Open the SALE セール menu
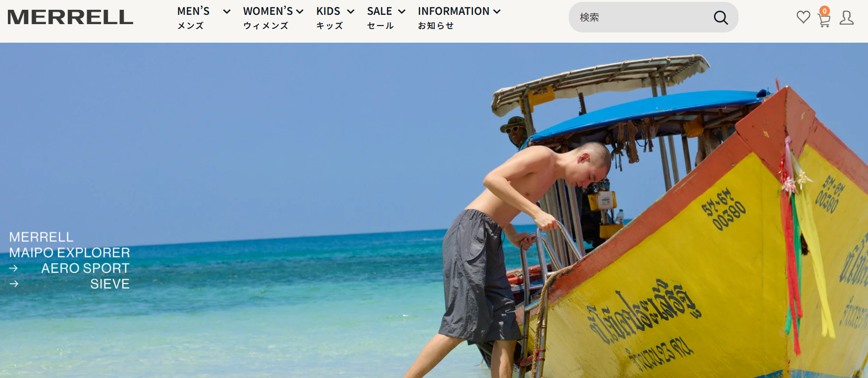Viewport: 868px width, 378px height. pos(380,18)
